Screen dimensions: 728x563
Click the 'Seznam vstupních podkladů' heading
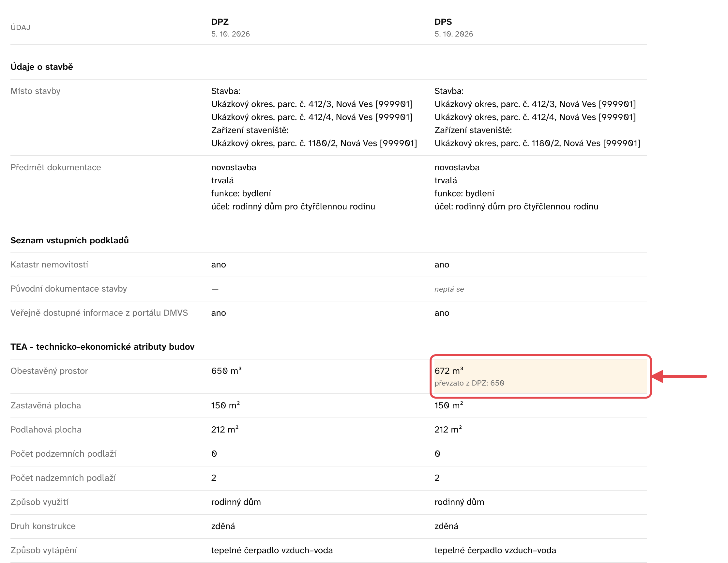pos(70,240)
